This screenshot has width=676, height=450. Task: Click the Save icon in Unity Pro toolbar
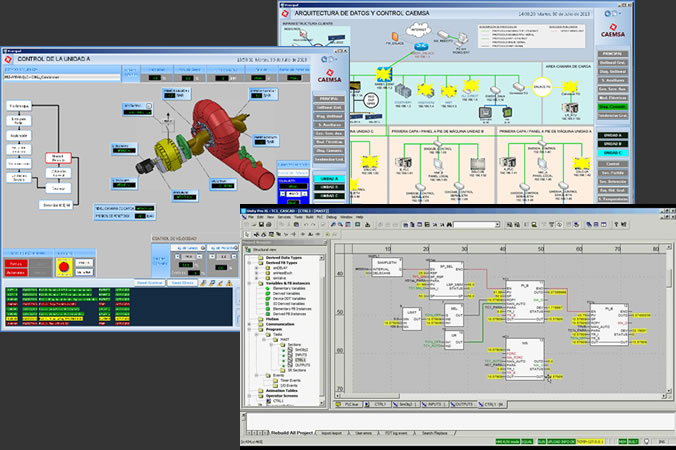point(261,225)
